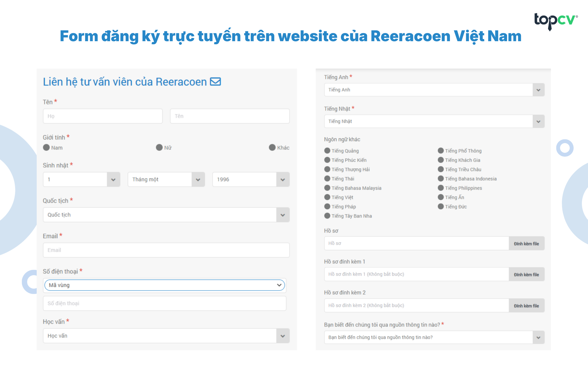The image size is (588, 368).
Task: Tick the Tiếng Phổ Thông language option
Action: [441, 151]
